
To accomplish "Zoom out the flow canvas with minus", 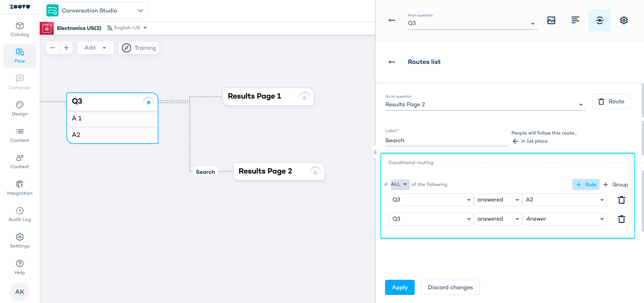I will (x=52, y=48).
